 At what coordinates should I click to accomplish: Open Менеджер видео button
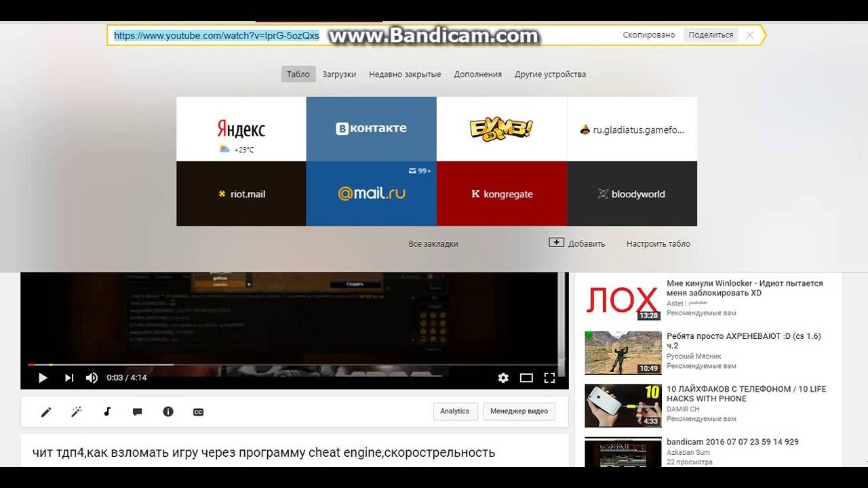(x=519, y=411)
